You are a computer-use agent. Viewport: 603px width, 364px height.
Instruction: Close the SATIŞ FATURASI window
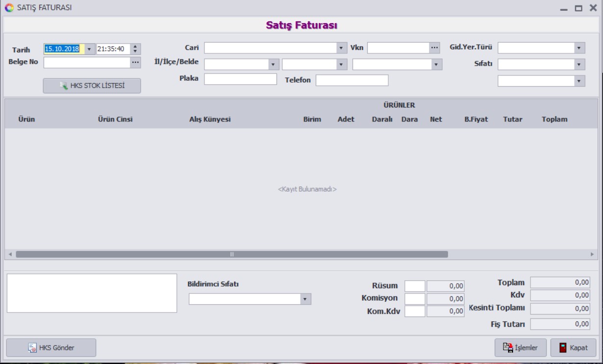pyautogui.click(x=593, y=8)
